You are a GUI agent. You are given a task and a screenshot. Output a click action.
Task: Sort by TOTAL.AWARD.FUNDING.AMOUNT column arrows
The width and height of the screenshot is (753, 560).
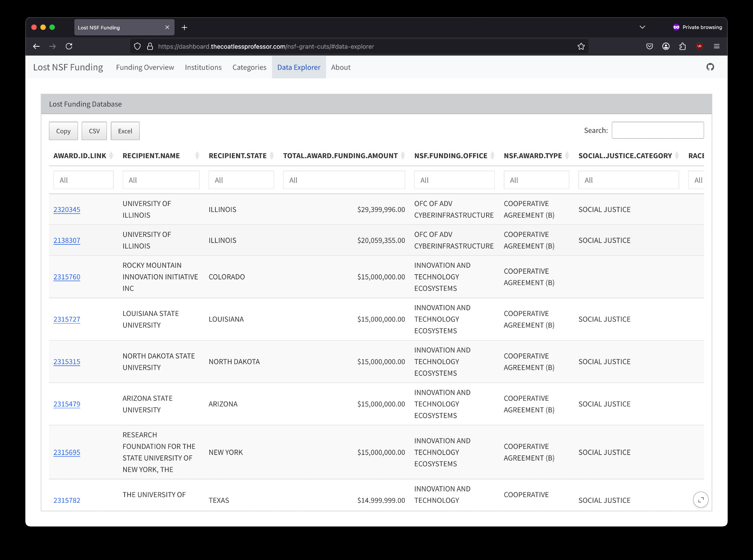click(403, 156)
